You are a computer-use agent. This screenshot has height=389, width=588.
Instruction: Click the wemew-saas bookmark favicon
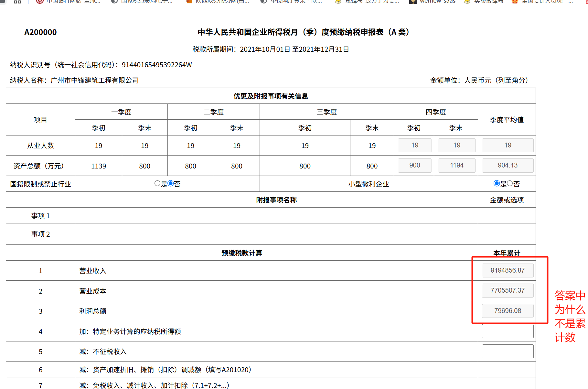coord(413,2)
